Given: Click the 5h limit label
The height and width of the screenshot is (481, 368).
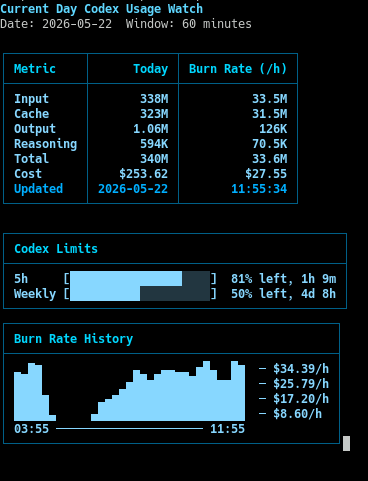Looking at the screenshot, I should (x=21, y=279).
